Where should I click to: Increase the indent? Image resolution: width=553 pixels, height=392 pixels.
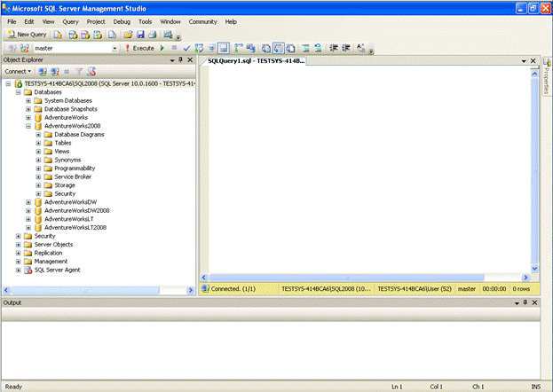(345, 48)
